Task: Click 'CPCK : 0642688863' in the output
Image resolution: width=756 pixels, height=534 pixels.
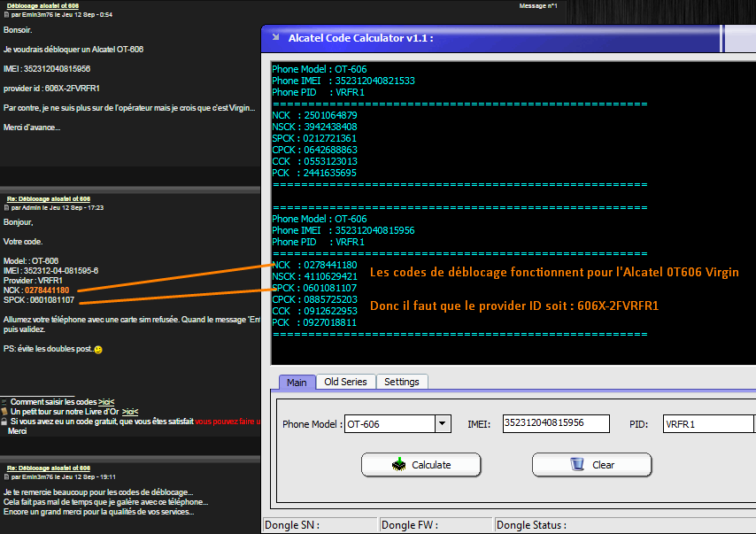Action: coord(314,150)
